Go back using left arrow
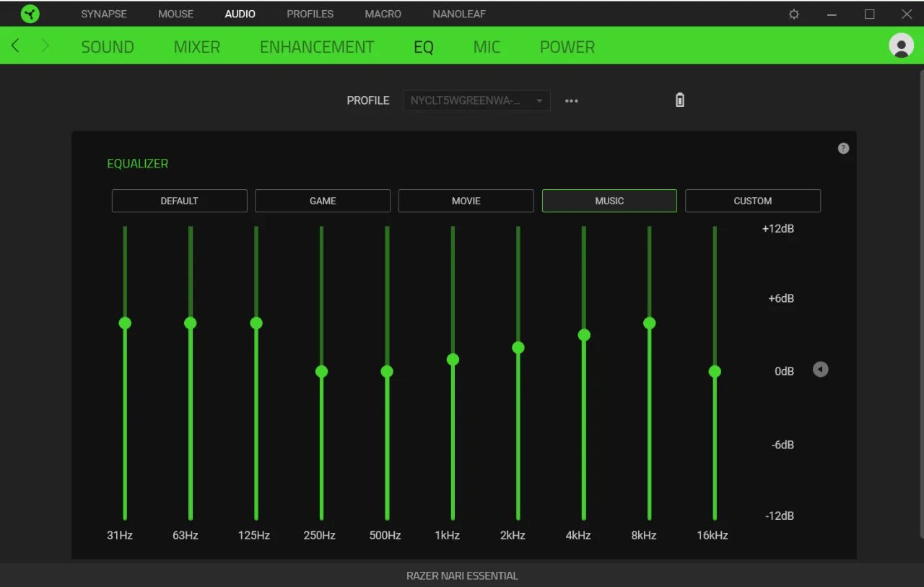Screen dimensions: 924x587 (x=15, y=45)
